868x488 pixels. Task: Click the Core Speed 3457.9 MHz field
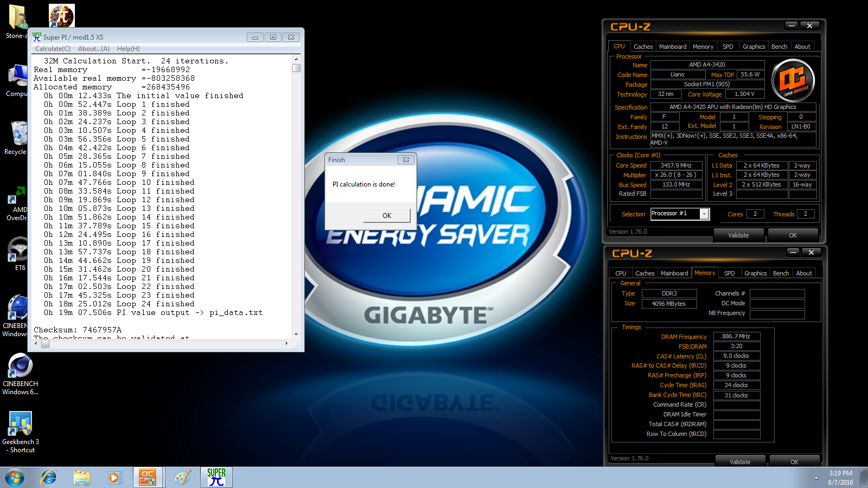(x=676, y=165)
